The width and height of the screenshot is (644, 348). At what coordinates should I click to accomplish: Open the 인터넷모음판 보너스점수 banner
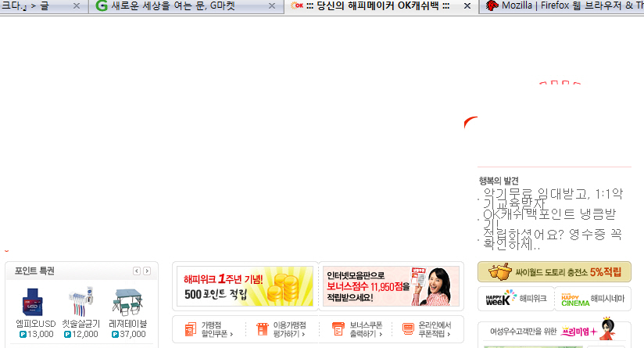pos(391,286)
